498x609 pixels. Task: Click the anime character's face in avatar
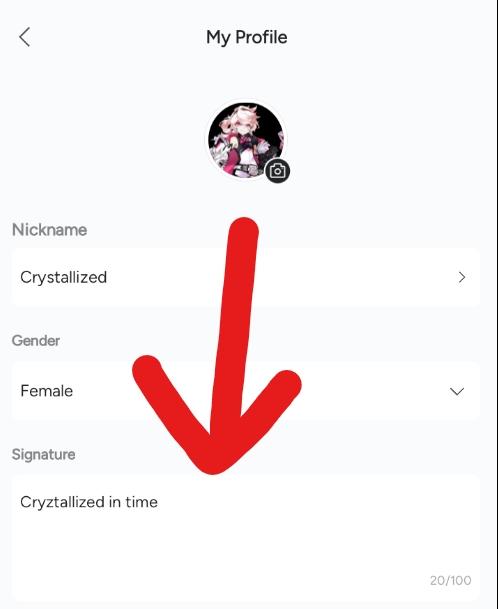tap(244, 118)
